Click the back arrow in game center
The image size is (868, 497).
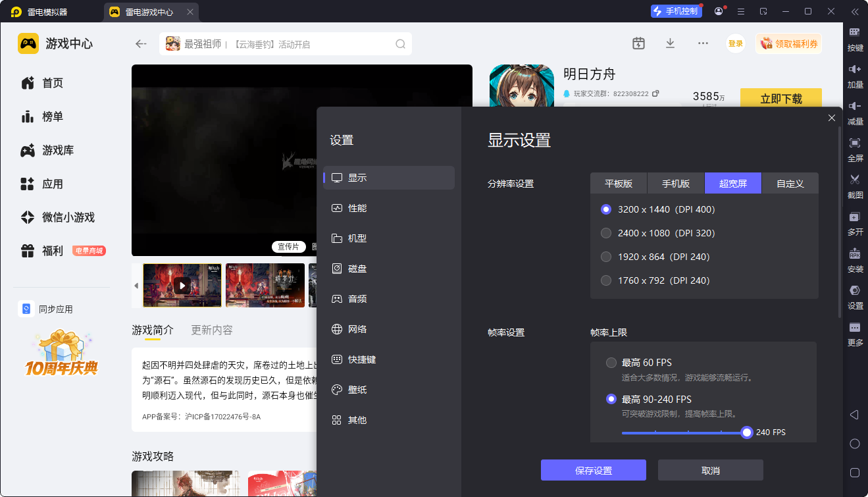[x=141, y=43]
